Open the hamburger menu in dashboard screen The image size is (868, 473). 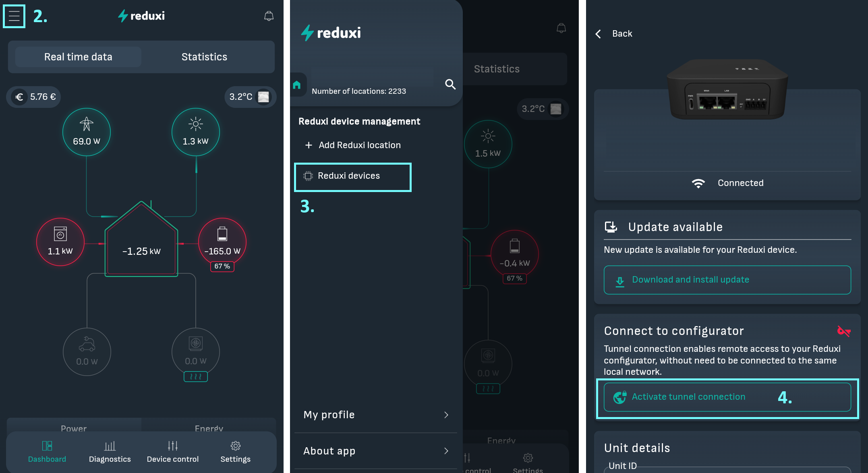point(14,16)
